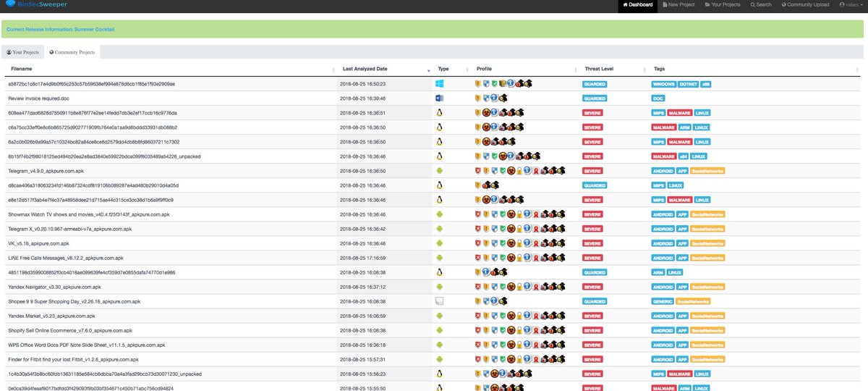The image size is (868, 391).
Task: Click the 2018-08-25 17:16:59 date for LINE row
Action: coord(364,258)
